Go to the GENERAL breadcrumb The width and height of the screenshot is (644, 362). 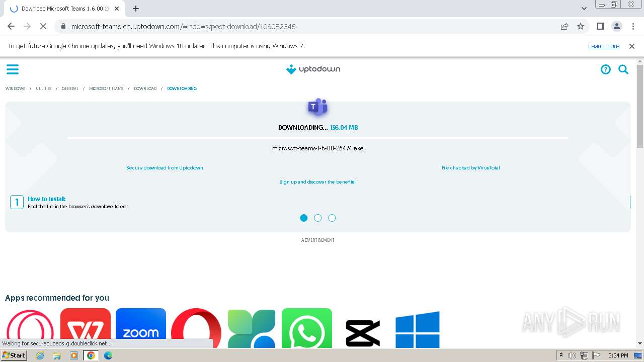(70, 88)
